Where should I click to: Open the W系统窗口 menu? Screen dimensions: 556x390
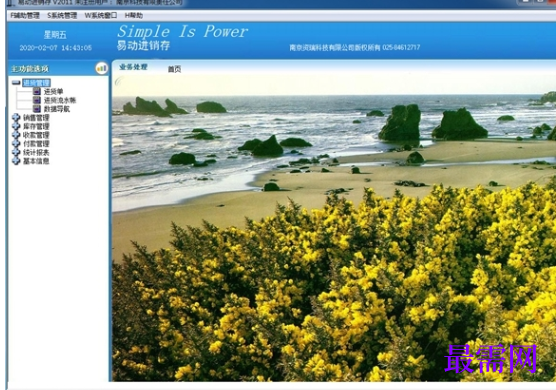click(101, 16)
